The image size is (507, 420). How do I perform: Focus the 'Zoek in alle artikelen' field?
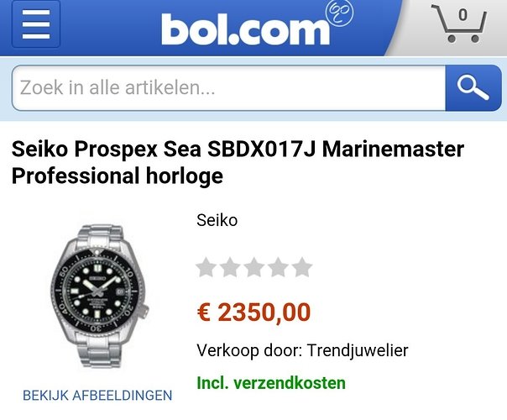tap(228, 87)
